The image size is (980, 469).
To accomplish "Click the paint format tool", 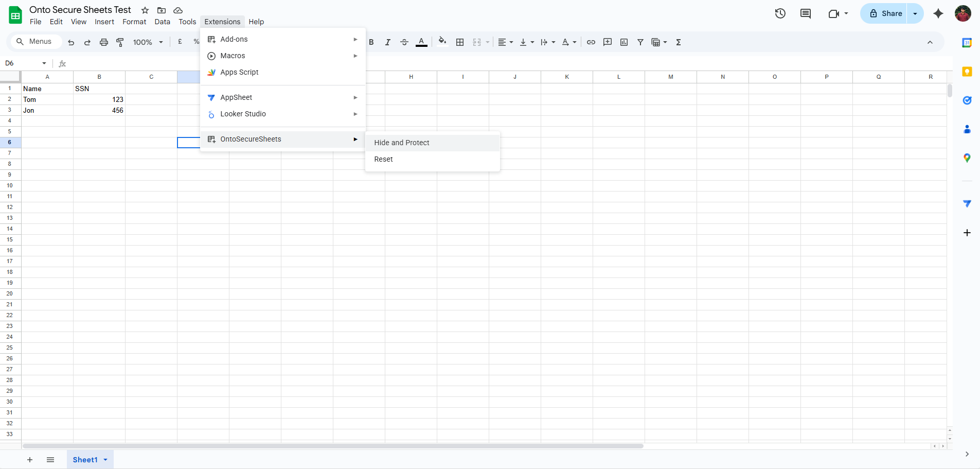I will click(120, 42).
